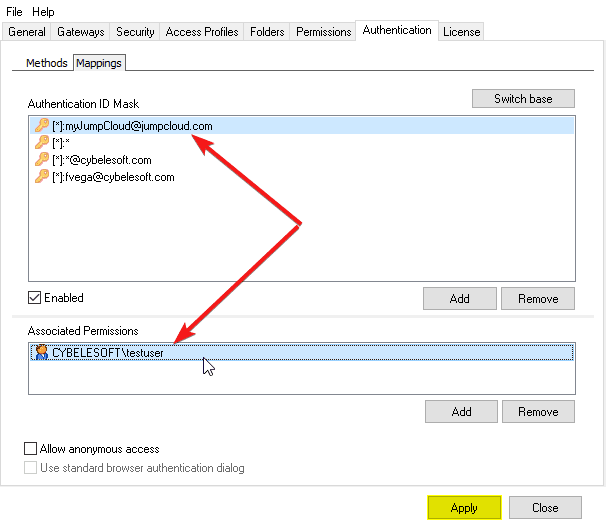Select [*]:*@cybelesoft.com mask entry
This screenshot has height=528, width=606.
pos(302,160)
